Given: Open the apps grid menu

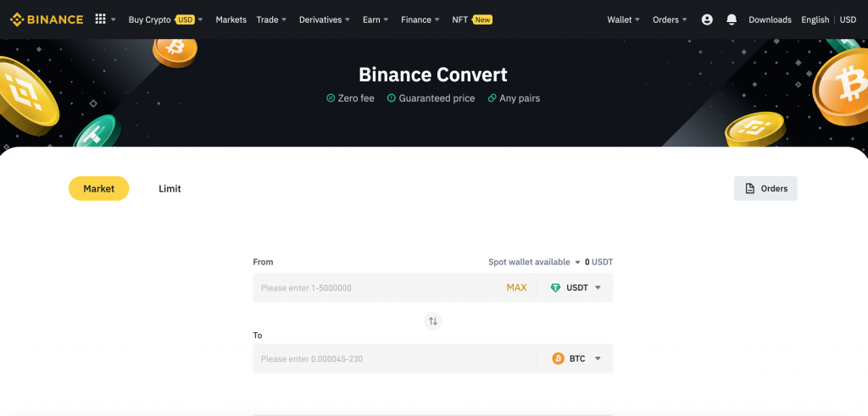Looking at the screenshot, I should (101, 19).
